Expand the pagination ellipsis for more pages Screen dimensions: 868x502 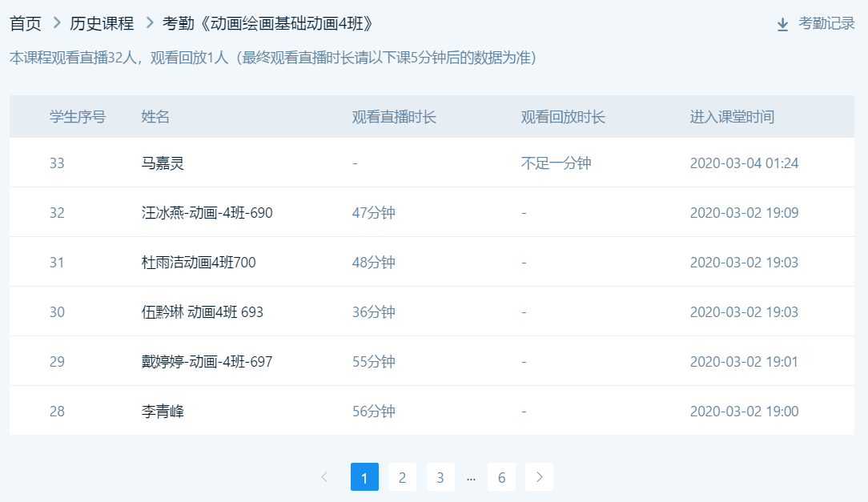pos(471,477)
